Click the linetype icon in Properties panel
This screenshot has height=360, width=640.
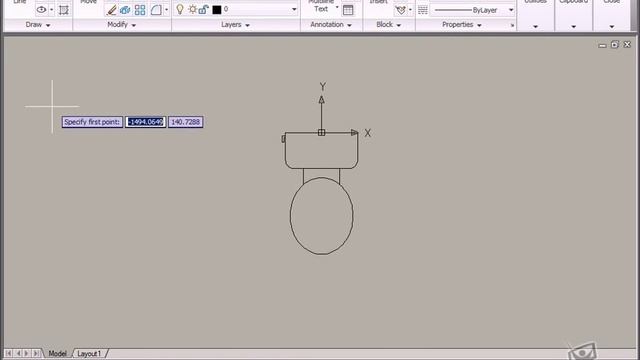coord(423,10)
